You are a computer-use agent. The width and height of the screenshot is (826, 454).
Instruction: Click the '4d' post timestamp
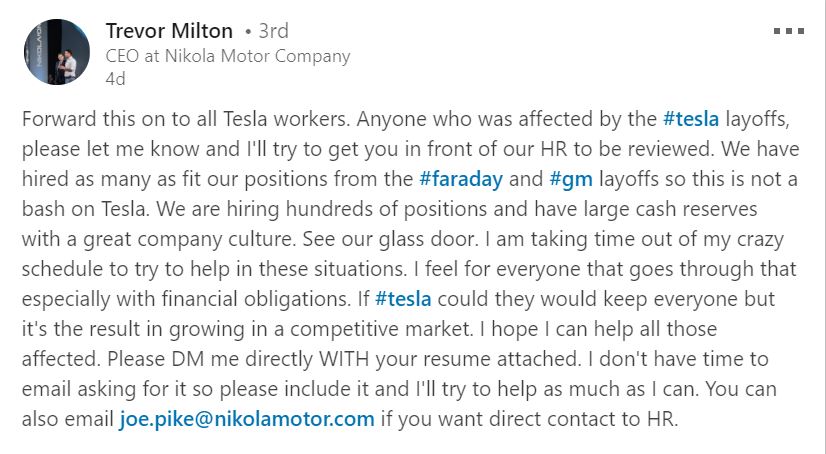click(115, 79)
